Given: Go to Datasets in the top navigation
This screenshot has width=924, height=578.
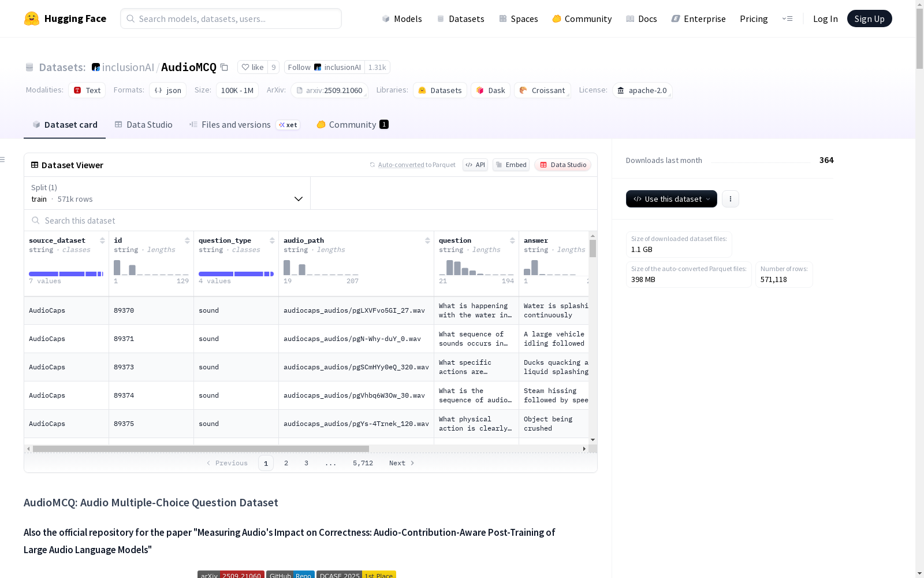Looking at the screenshot, I should [x=460, y=18].
